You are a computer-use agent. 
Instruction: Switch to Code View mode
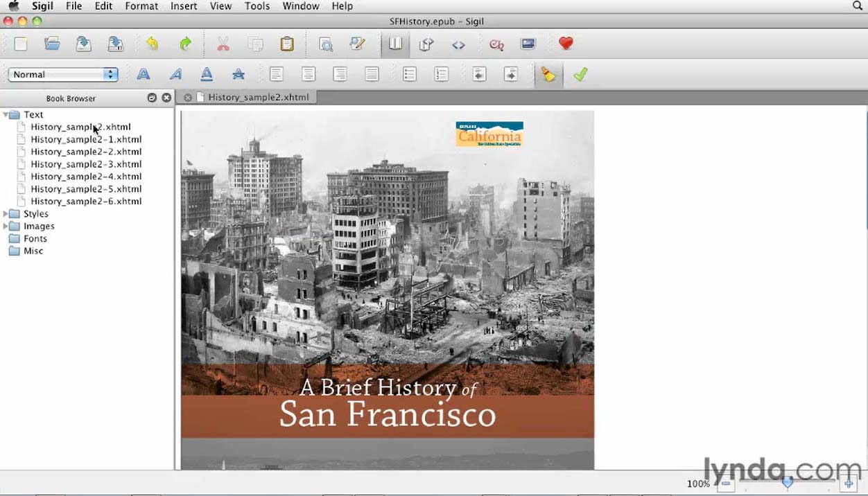click(x=458, y=44)
